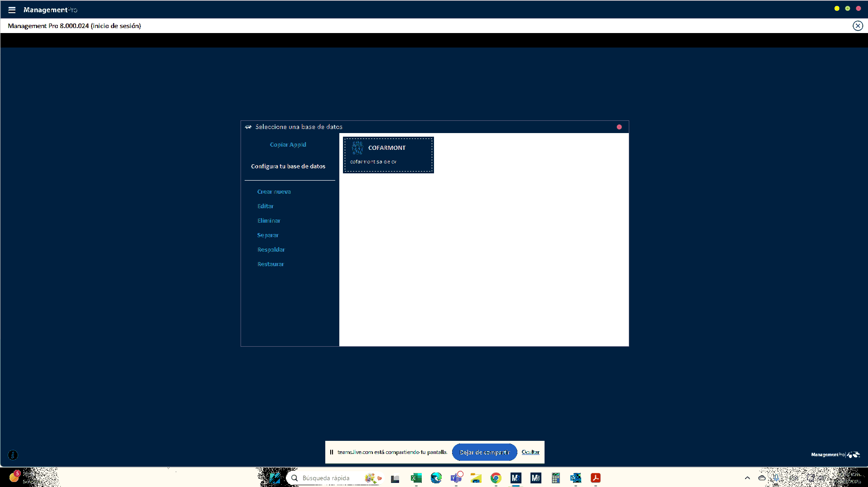Viewport: 868px width, 487px height.
Task: Open Outlook from the taskbar
Action: [575, 478]
